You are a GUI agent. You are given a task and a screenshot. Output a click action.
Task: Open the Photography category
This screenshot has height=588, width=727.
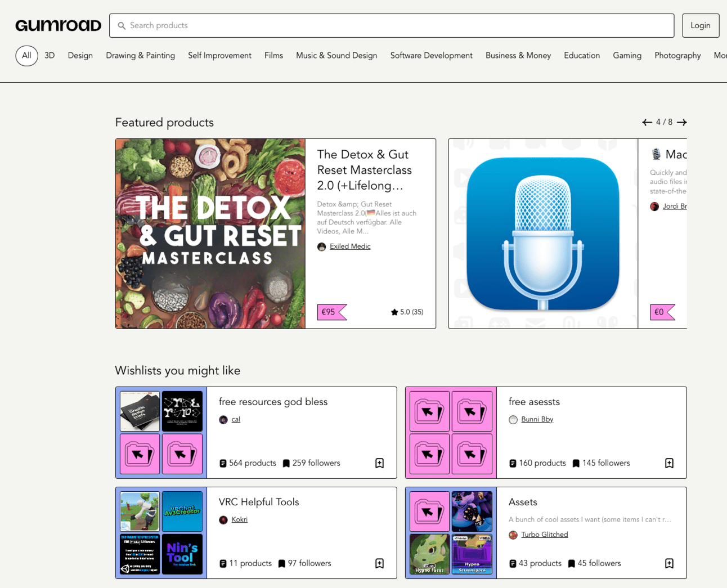pyautogui.click(x=677, y=56)
